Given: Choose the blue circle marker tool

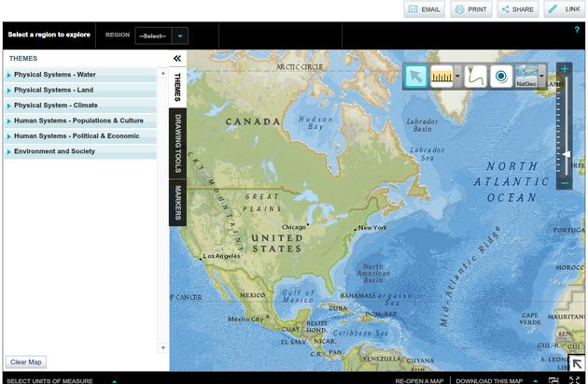Looking at the screenshot, I should click(500, 77).
